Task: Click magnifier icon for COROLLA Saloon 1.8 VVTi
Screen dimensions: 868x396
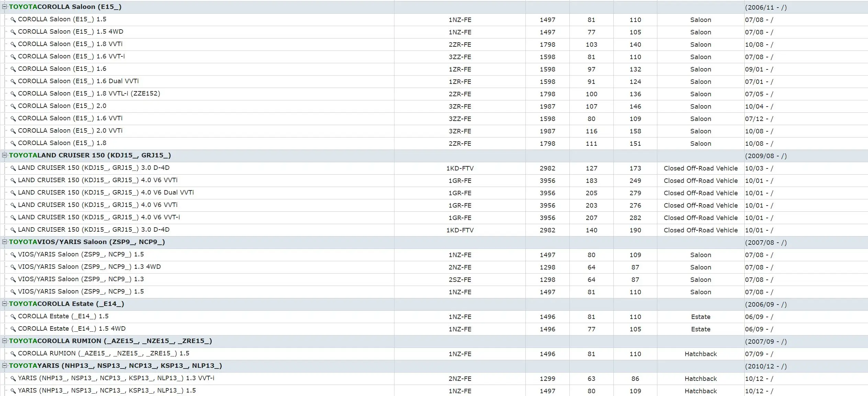Action: point(13,44)
